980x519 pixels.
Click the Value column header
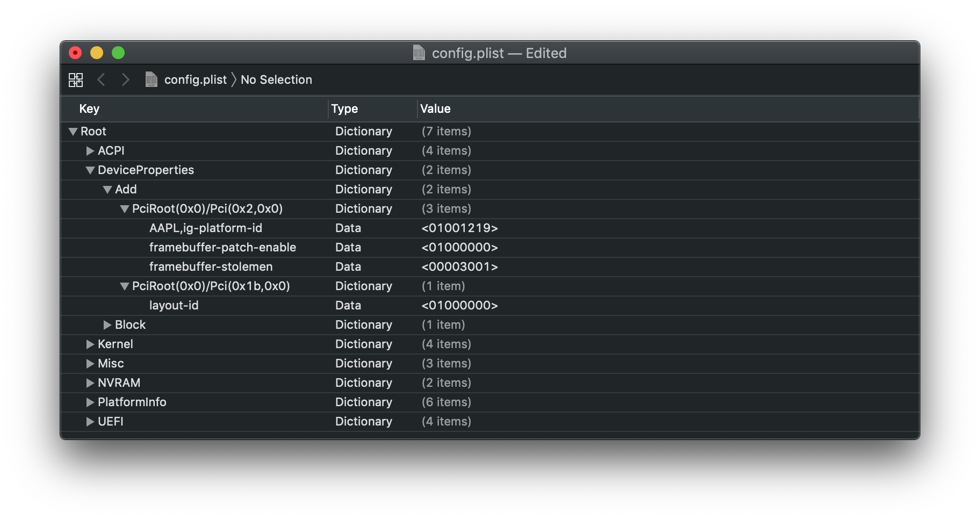(435, 109)
